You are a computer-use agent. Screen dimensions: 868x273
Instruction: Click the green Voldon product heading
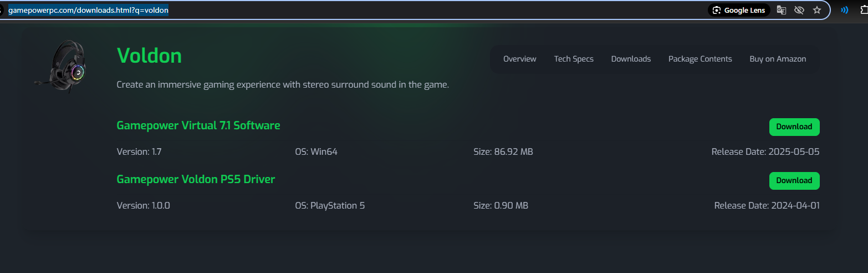(x=149, y=56)
